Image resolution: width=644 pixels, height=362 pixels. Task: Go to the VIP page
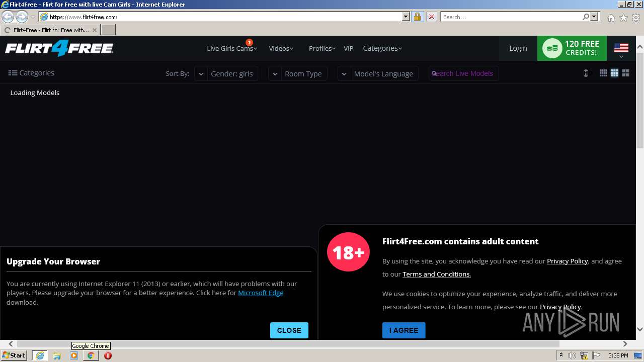(349, 48)
